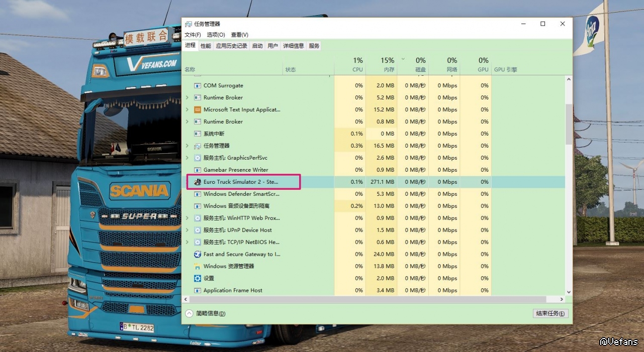Screen dimensions: 644x352
Task: Sort by the CPU column header
Action: pos(357,65)
